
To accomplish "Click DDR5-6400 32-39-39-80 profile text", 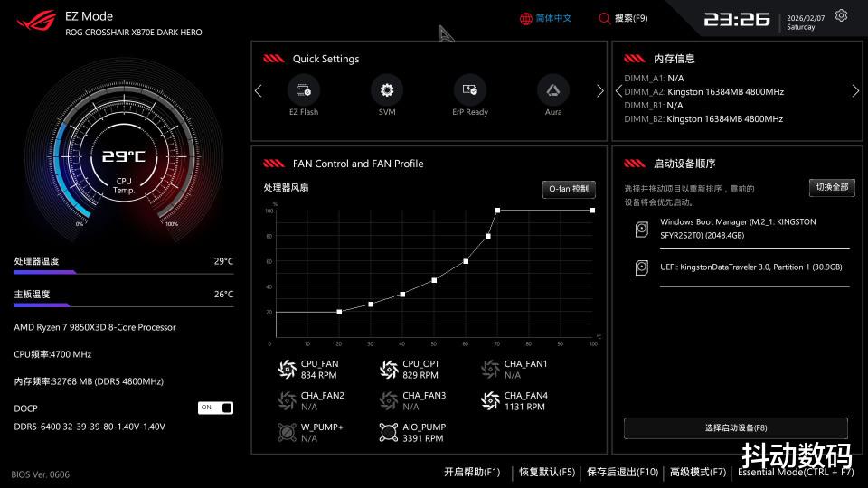I will coord(90,427).
